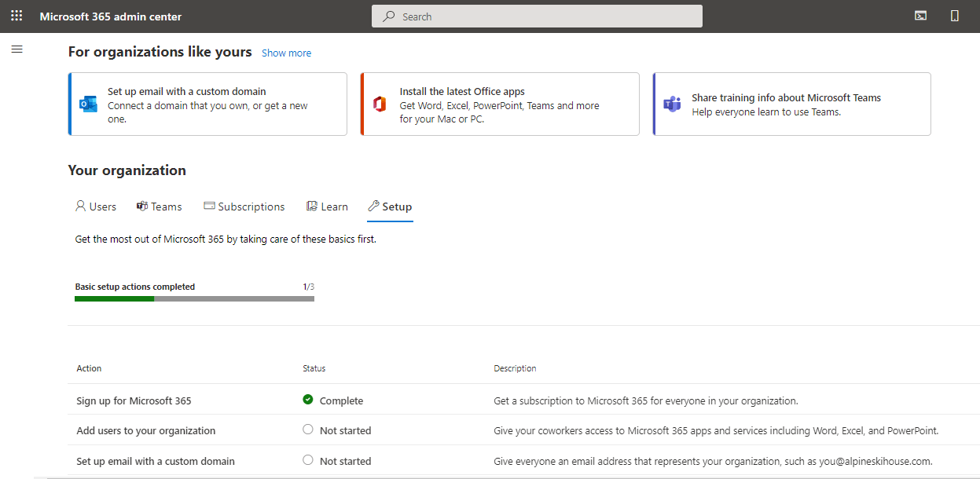Focus the Search input field
This screenshot has height=479, width=980.
(x=537, y=16)
